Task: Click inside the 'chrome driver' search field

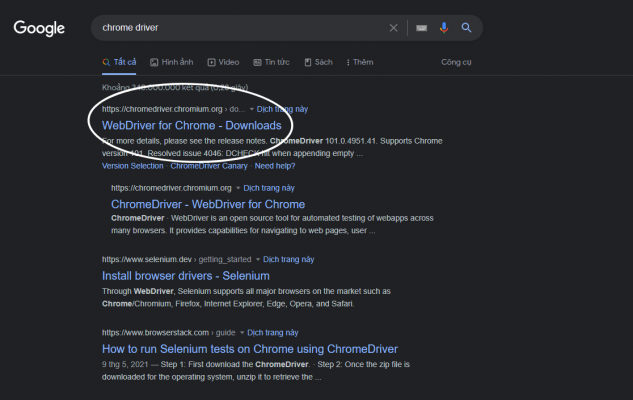Action: tap(240, 28)
